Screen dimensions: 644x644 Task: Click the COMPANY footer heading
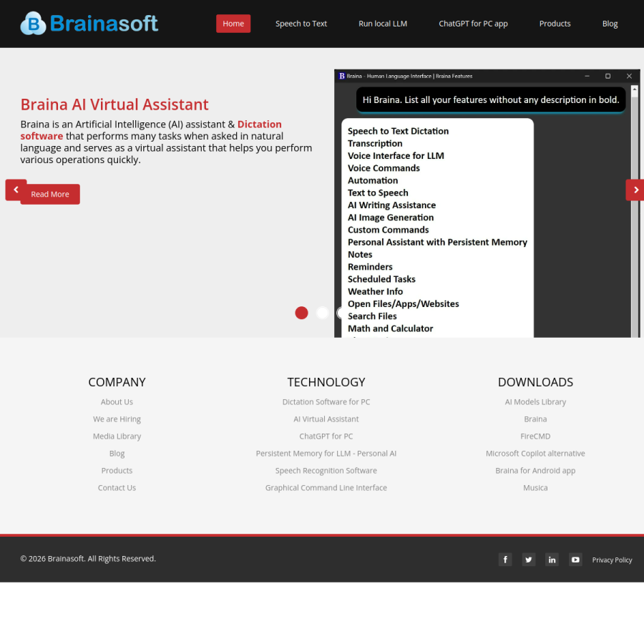pos(117,382)
